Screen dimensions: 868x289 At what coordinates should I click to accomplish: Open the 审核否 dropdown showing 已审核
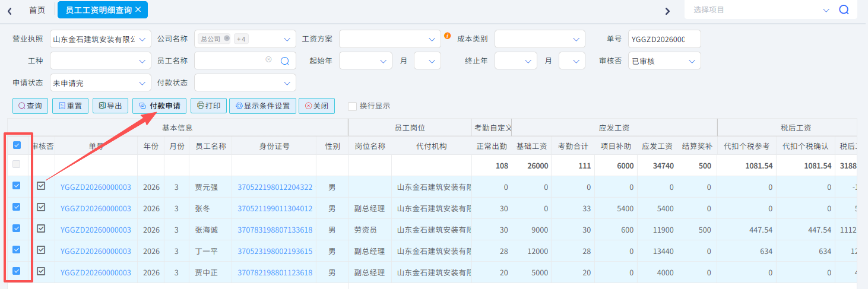pos(664,61)
